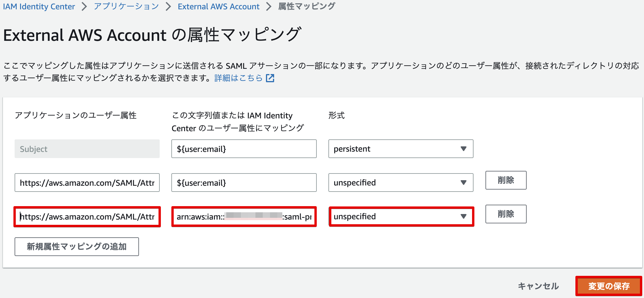Remove the highlighted third mapping row via 削除
644x298 pixels.
[506, 214]
